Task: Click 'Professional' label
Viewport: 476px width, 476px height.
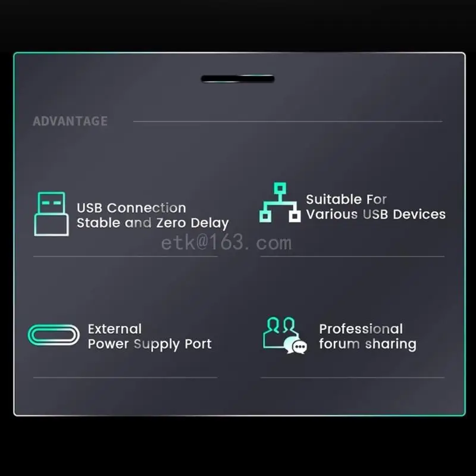Action: (361, 329)
